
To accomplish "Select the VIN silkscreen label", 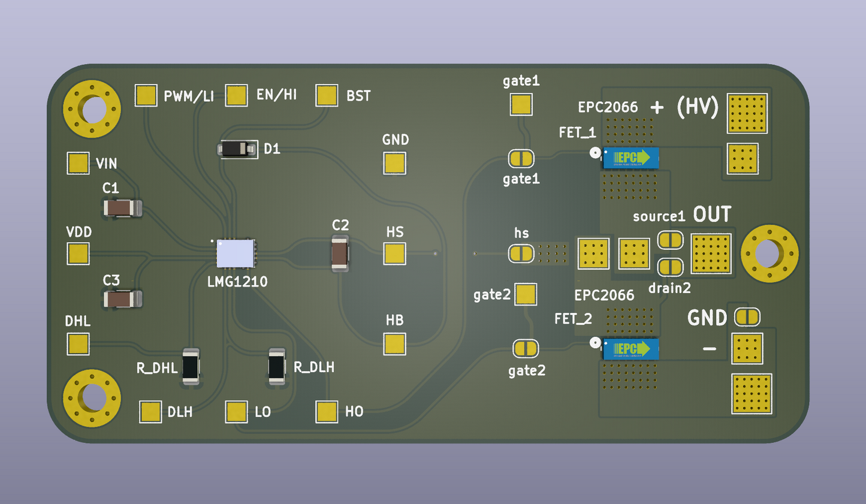I will pos(107,164).
